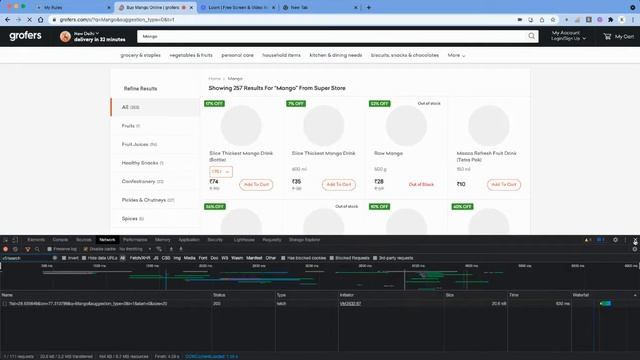Viewport: 640px width, 360px height.
Task: Stop loading with the X button
Action: point(29,19)
